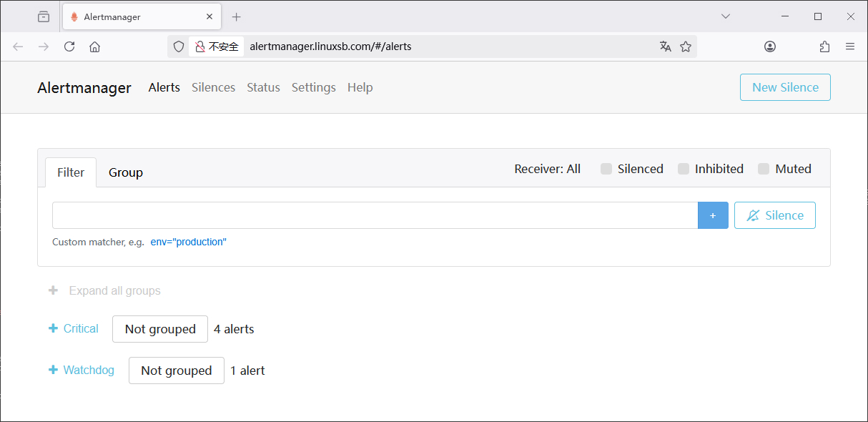Click the shield tracking protection icon

pyautogui.click(x=179, y=46)
